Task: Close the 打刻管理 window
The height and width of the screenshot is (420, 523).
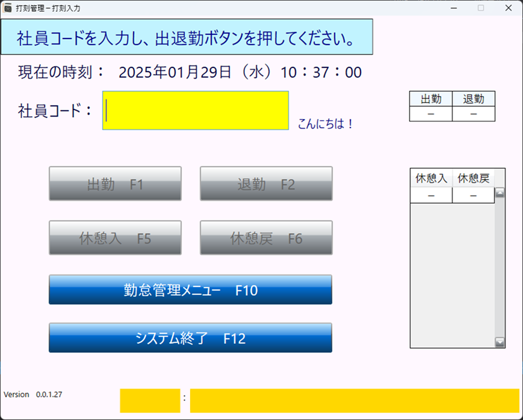Action: [509, 8]
